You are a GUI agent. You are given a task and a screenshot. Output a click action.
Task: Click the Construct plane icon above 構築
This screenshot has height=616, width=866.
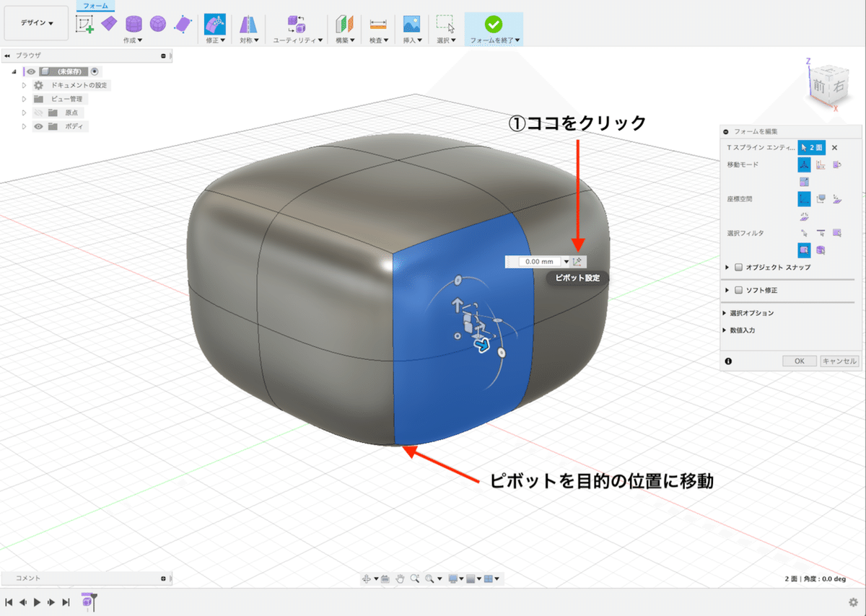(345, 25)
